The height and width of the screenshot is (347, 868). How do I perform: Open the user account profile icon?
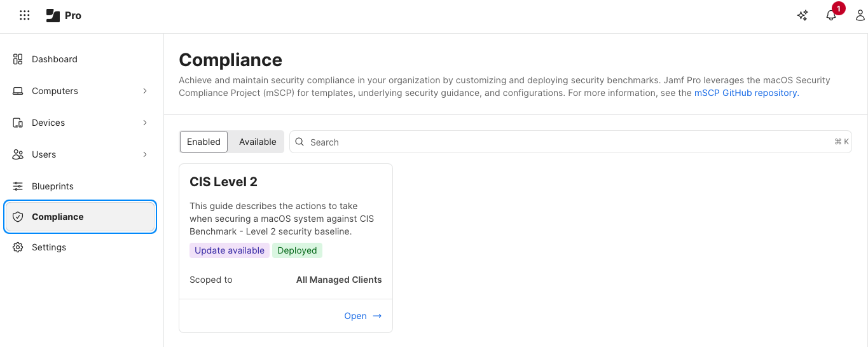[x=860, y=15]
